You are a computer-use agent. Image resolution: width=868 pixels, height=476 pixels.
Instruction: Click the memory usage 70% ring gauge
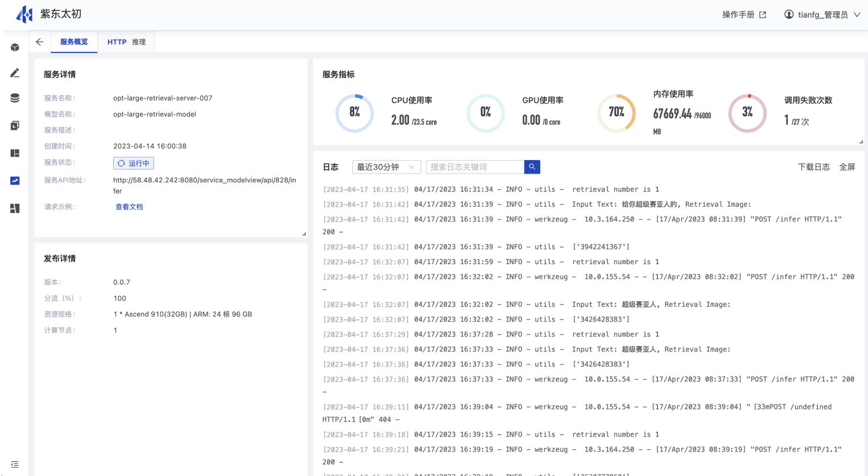(x=617, y=113)
